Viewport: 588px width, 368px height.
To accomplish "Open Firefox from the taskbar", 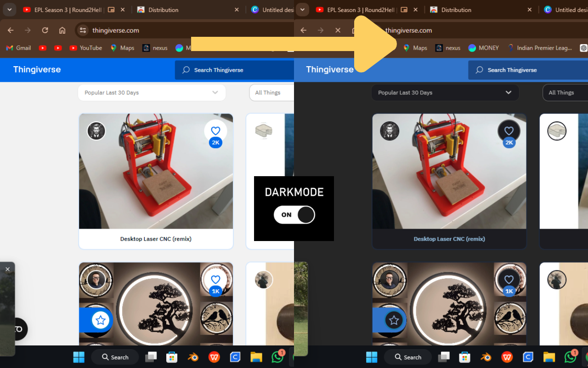I will pyautogui.click(x=193, y=357).
